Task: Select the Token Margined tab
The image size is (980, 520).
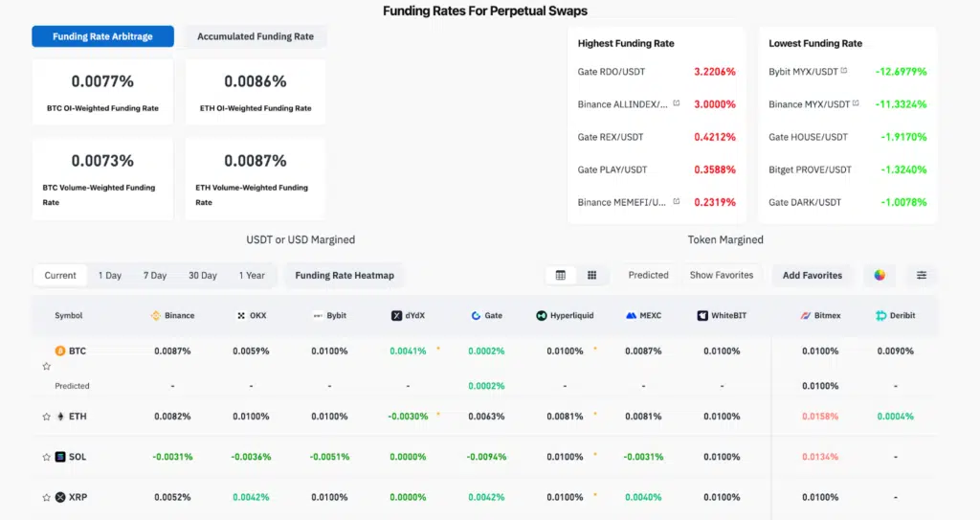Action: 724,239
